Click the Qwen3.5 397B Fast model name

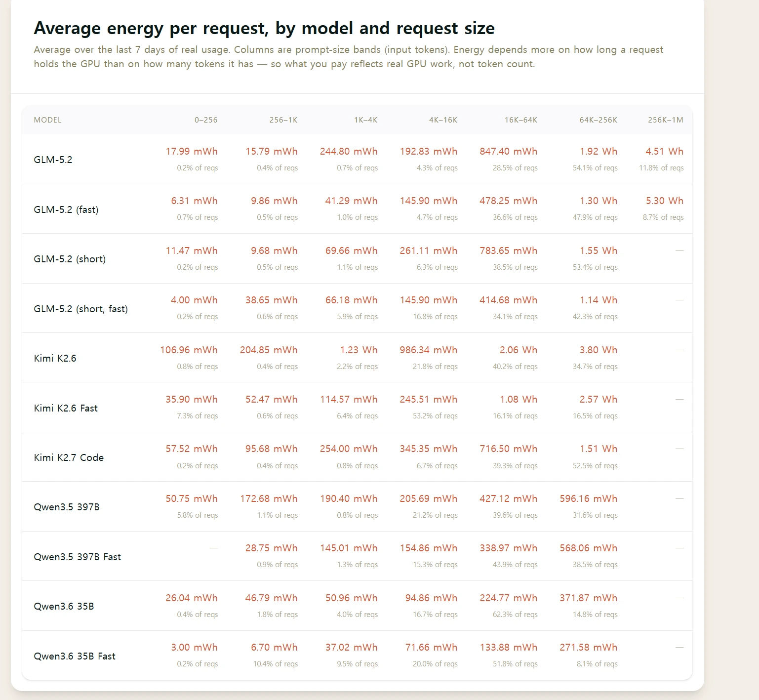pos(78,557)
